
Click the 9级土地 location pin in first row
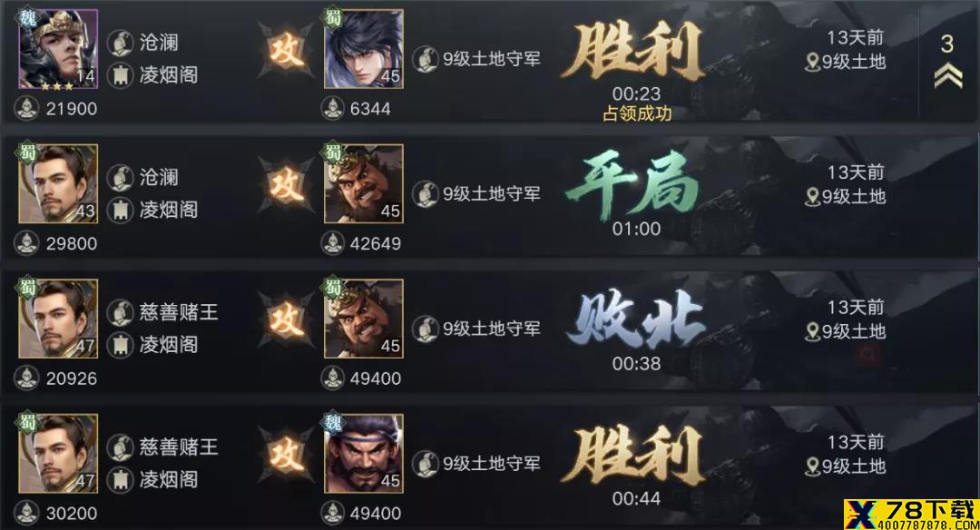coord(812,62)
